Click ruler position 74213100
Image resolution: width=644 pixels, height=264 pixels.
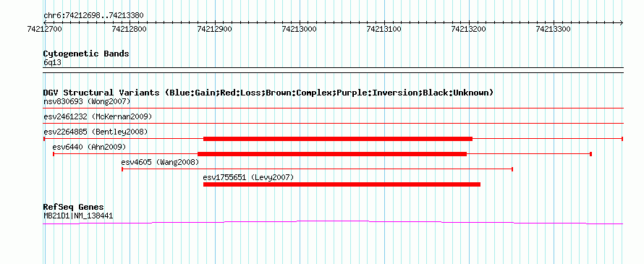[384, 29]
